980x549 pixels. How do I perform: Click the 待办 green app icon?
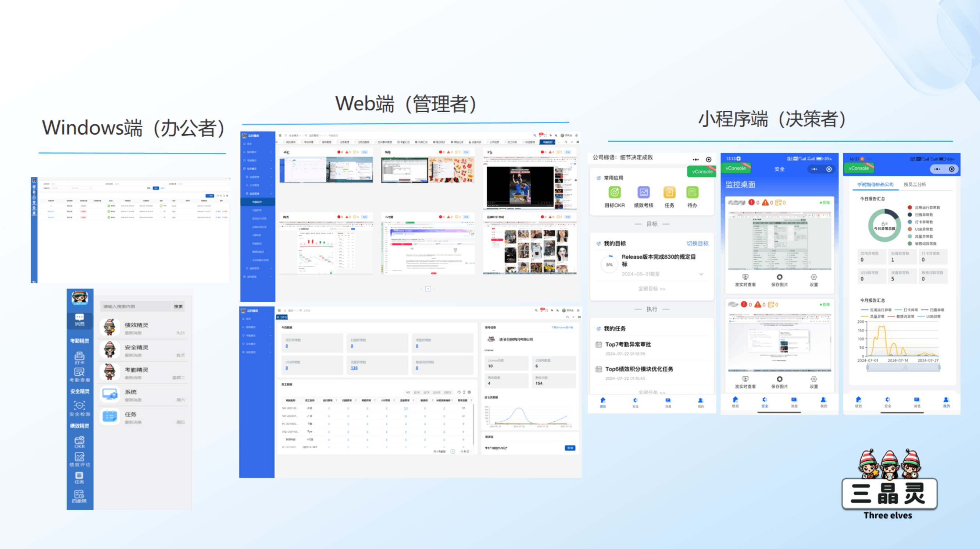pyautogui.click(x=692, y=193)
